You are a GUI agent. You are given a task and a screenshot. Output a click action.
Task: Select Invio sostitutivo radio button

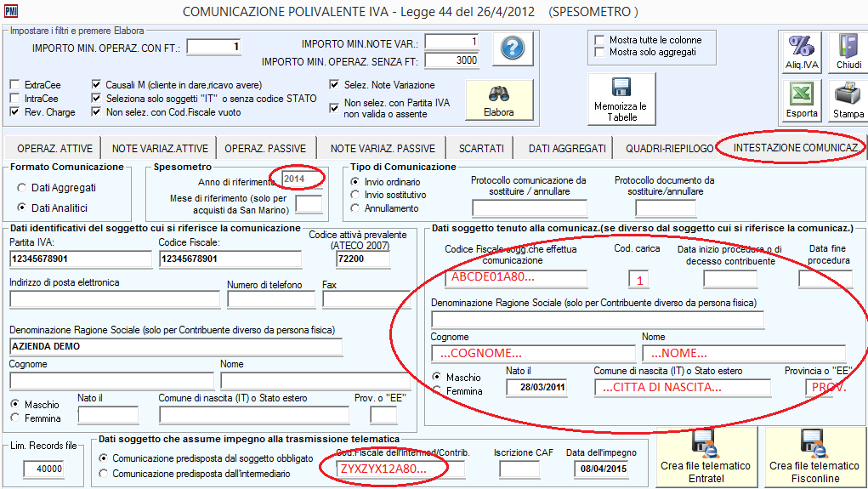[355, 195]
